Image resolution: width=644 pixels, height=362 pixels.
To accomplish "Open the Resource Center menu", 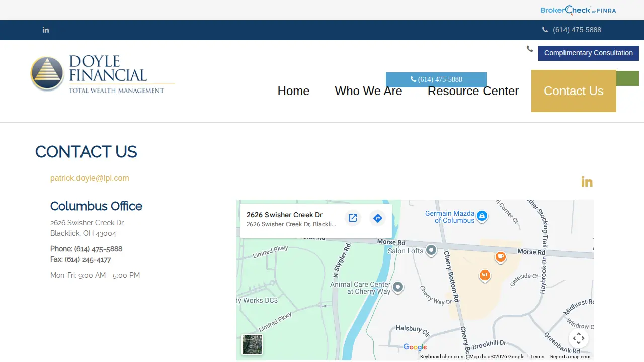I will coord(473,91).
